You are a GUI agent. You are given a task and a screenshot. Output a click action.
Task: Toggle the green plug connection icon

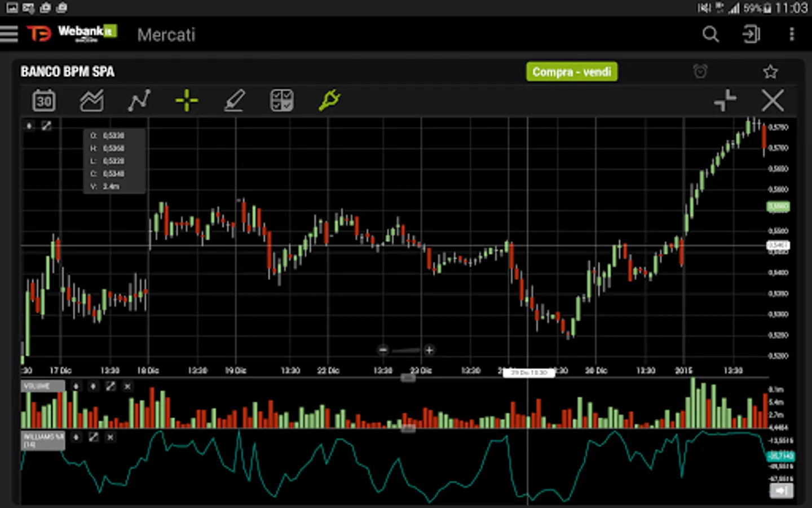click(x=329, y=100)
